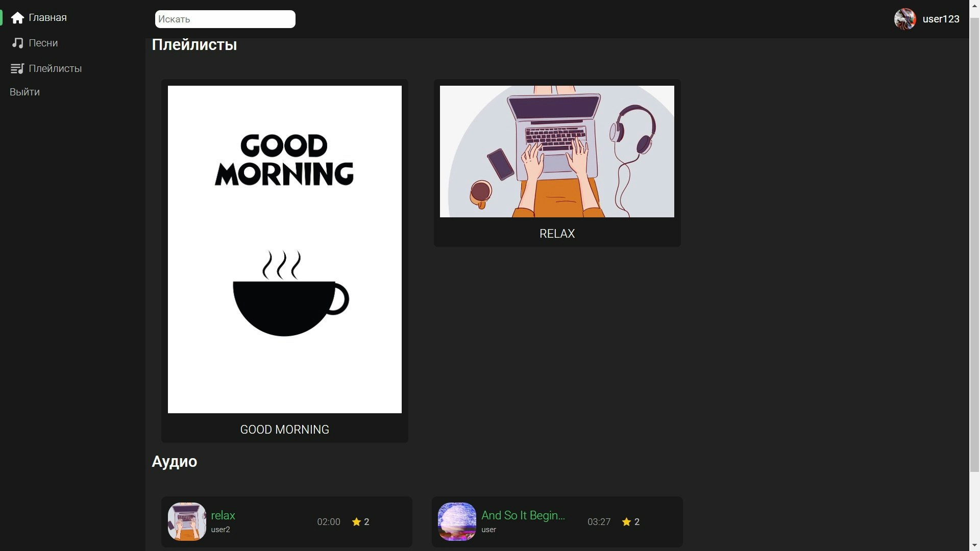
Task: Click the vertical page scrollbar thumb
Action: [974, 245]
